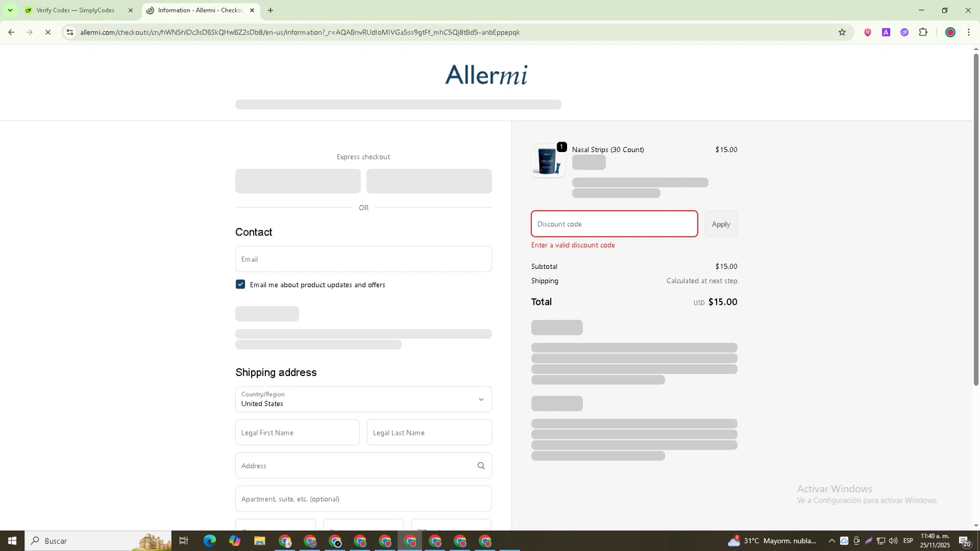Open the tab search dropdown
Viewport: 980px width, 551px height.
point(10,10)
